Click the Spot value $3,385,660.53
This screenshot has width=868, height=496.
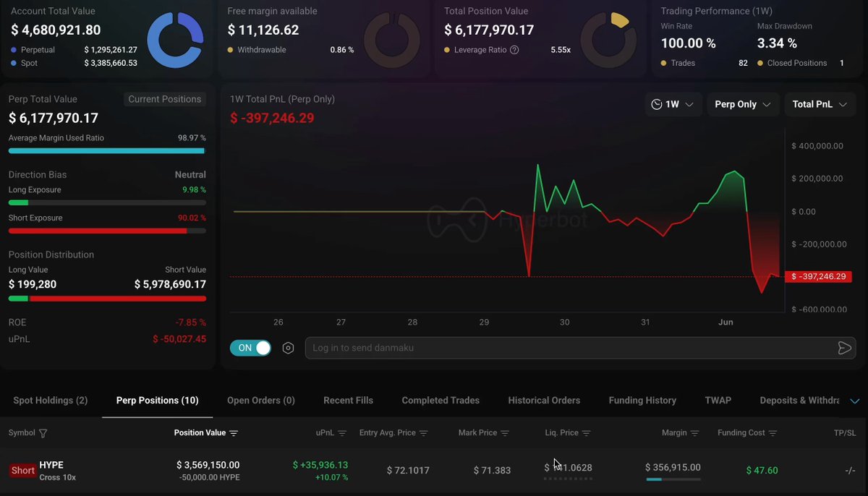[x=111, y=63]
